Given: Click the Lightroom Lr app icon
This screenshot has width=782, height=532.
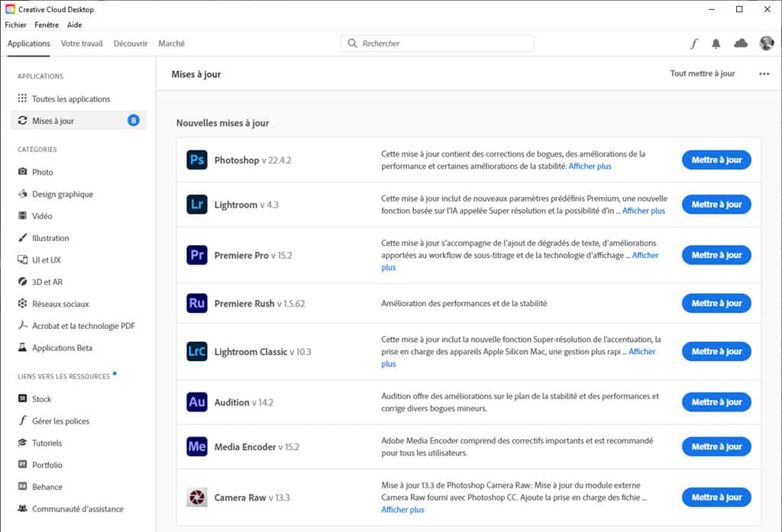Looking at the screenshot, I should 197,205.
